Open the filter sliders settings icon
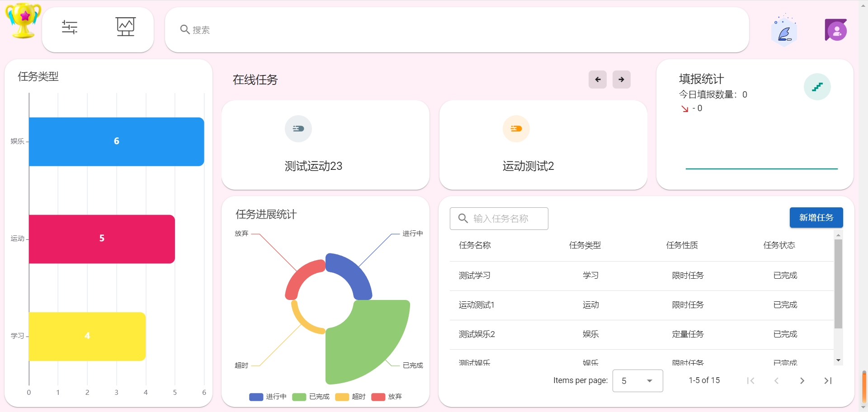The width and height of the screenshot is (868, 412). pyautogui.click(x=70, y=27)
